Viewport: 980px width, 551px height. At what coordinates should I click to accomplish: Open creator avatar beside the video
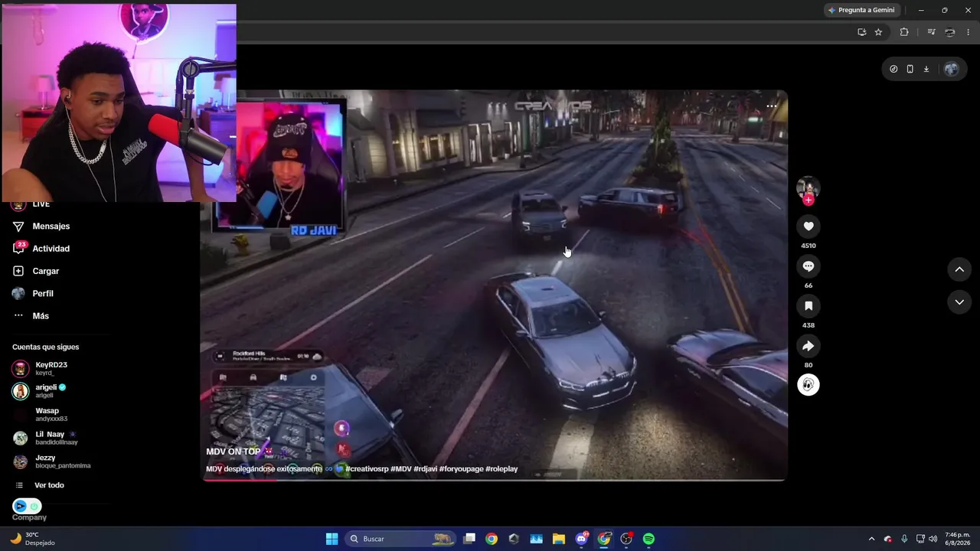(x=808, y=187)
